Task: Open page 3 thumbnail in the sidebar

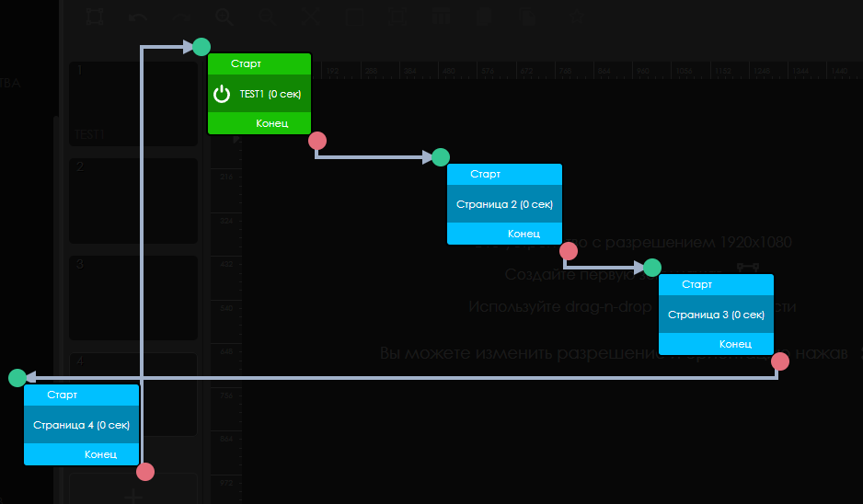Action: pos(133,297)
